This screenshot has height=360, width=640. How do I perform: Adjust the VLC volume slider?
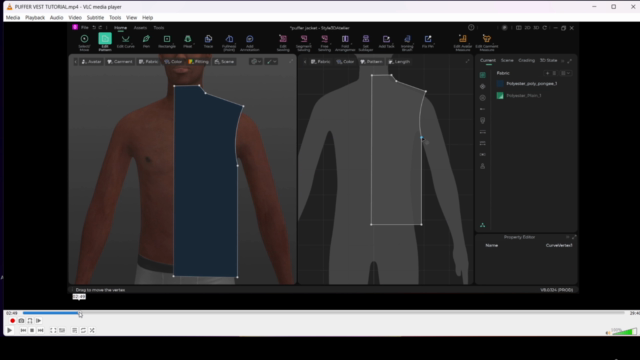point(624,331)
